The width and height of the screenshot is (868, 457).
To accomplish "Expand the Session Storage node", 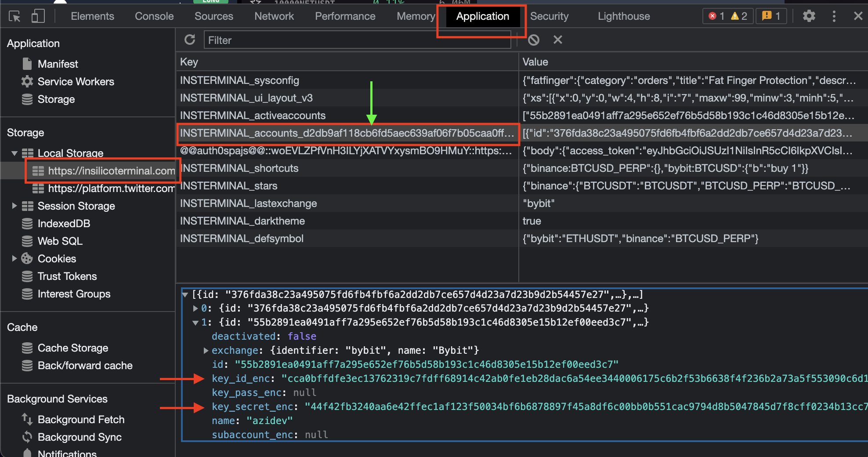I will point(14,206).
